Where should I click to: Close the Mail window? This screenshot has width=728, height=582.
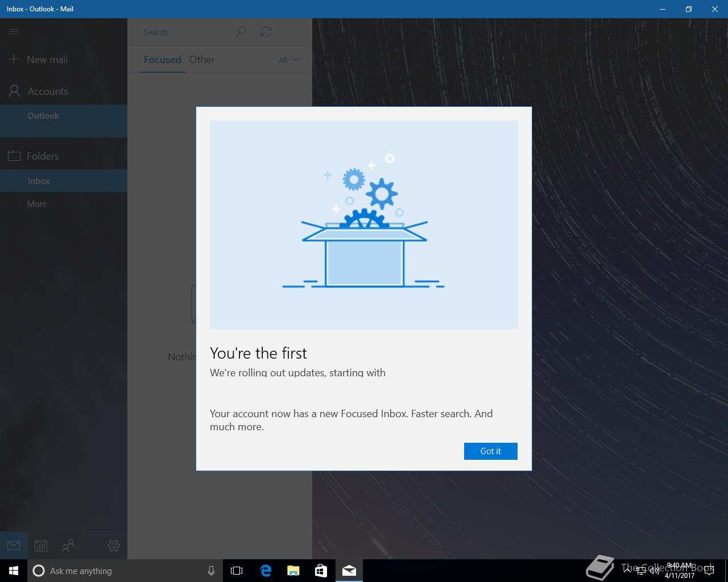click(715, 9)
